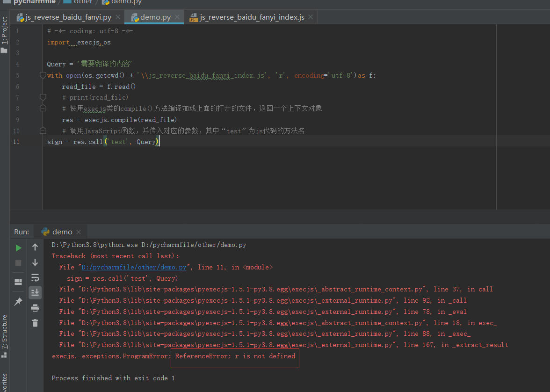Navigate up the stack trace with up arrow
This screenshot has width=550, height=392.
click(35, 247)
